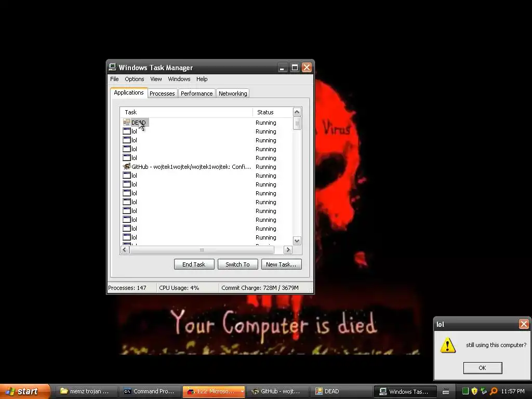
Task: Switch to the Performance tab
Action: tap(197, 94)
